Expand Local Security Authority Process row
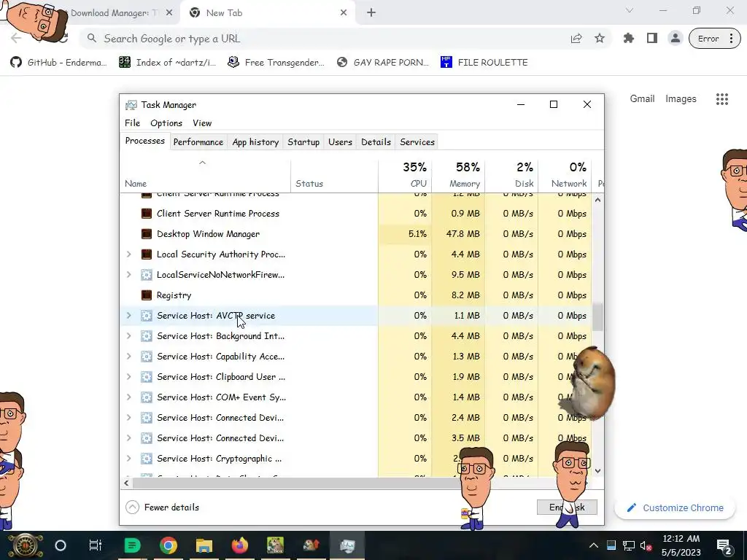Image resolution: width=747 pixels, height=560 pixels. point(128,254)
